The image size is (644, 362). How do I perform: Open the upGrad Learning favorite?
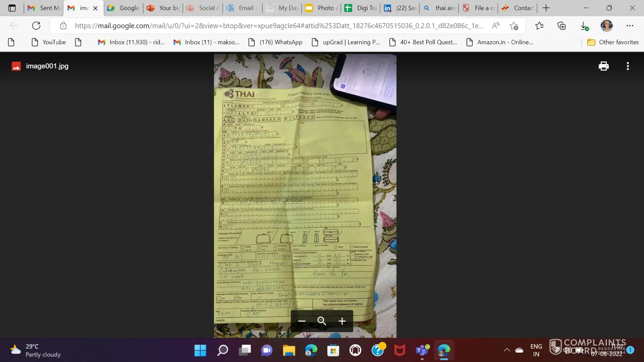(346, 42)
